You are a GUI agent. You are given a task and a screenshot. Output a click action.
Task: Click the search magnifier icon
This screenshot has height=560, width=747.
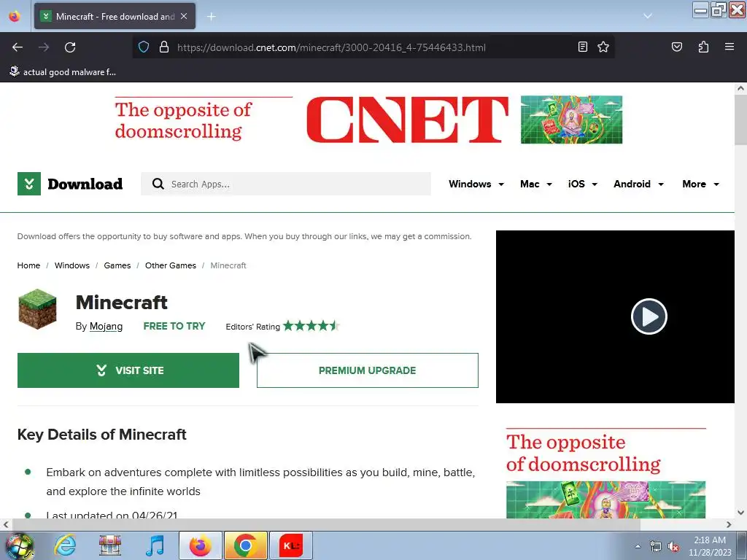(x=158, y=184)
